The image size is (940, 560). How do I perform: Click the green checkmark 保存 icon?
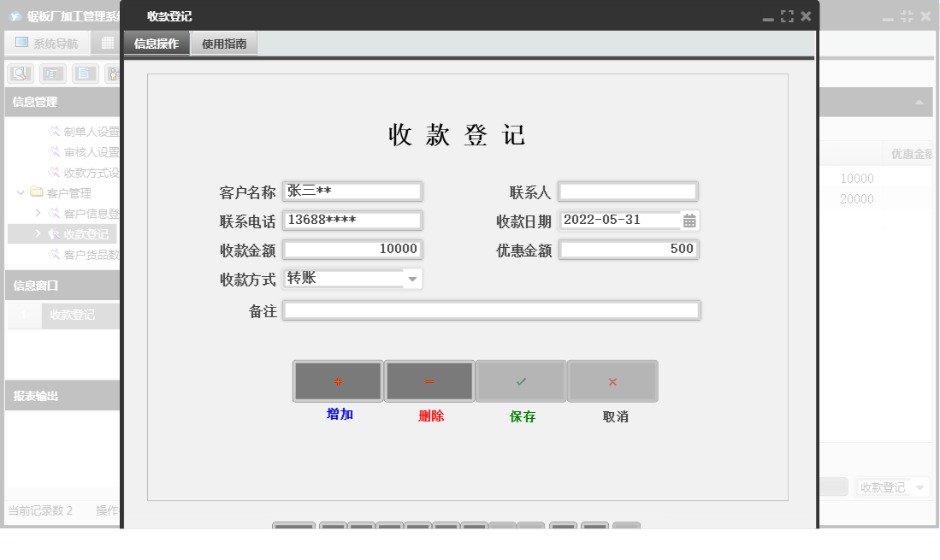(x=521, y=380)
